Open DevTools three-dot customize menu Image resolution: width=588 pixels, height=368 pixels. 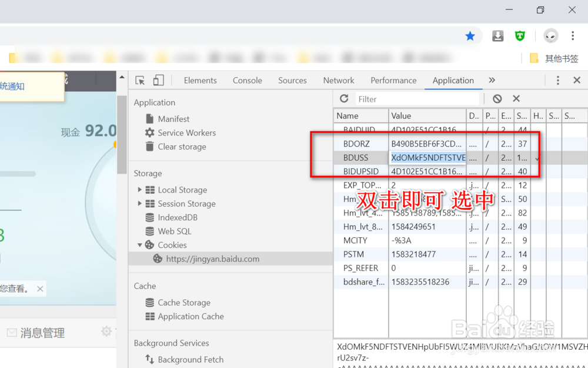pos(557,80)
